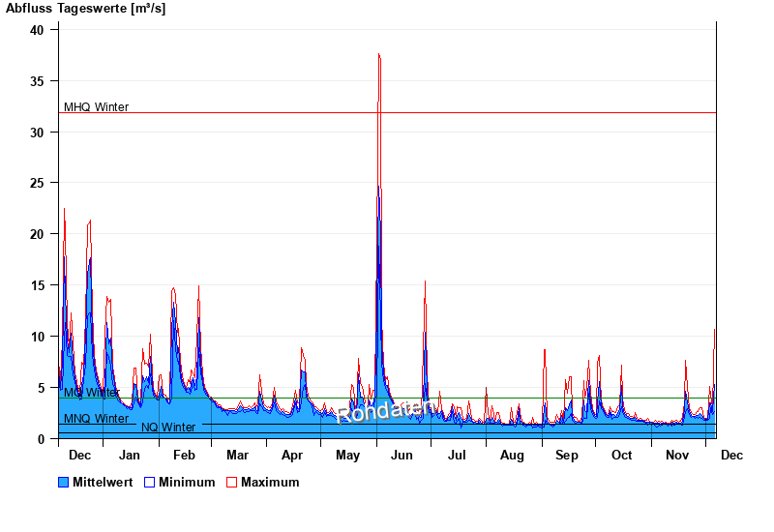Click the chart title Abfluss Tageswerte
This screenshot has width=774, height=532.
(85, 9)
